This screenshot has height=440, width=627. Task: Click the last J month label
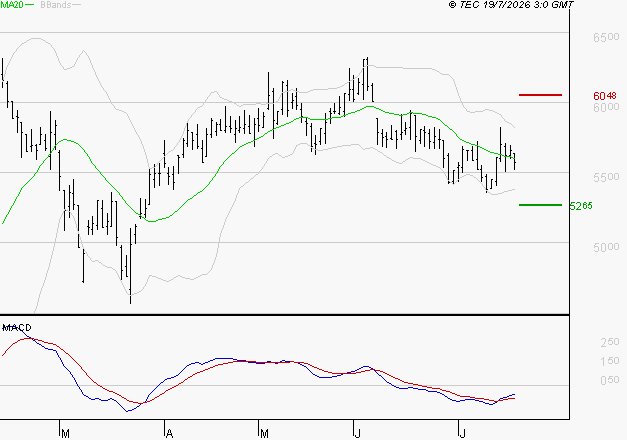coord(462,434)
